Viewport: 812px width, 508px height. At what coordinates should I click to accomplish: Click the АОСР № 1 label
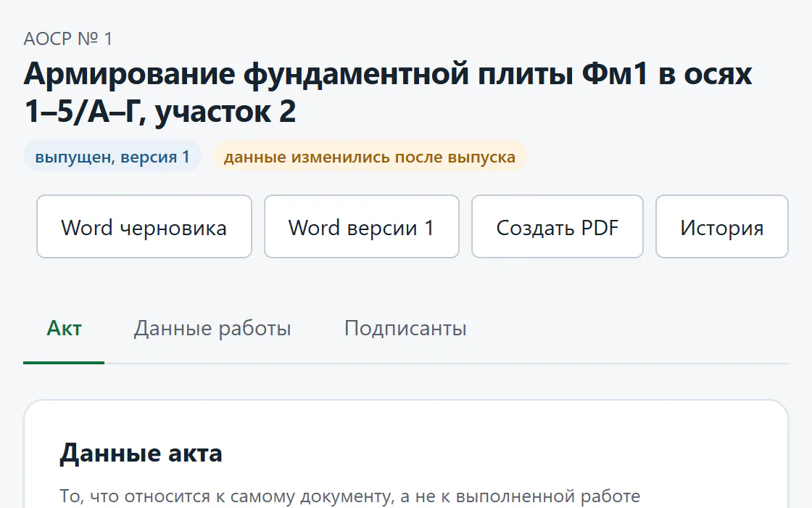click(x=68, y=39)
